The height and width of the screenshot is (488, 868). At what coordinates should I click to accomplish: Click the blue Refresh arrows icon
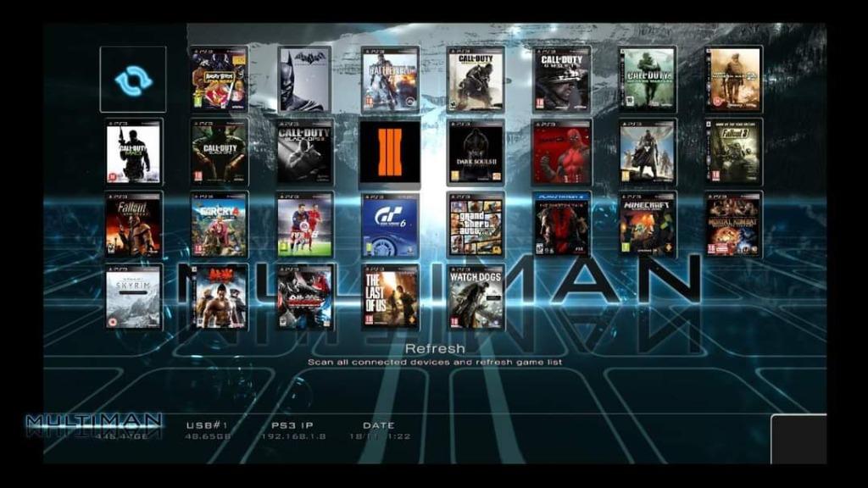point(133,80)
